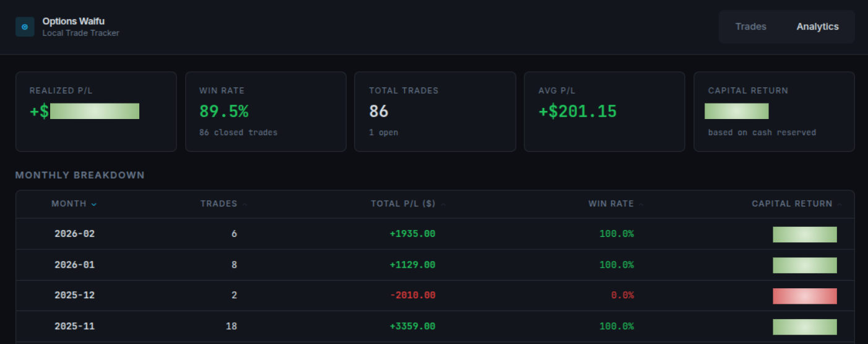The image size is (868, 344).
Task: Click the Win Rate card label
Action: [x=222, y=90]
